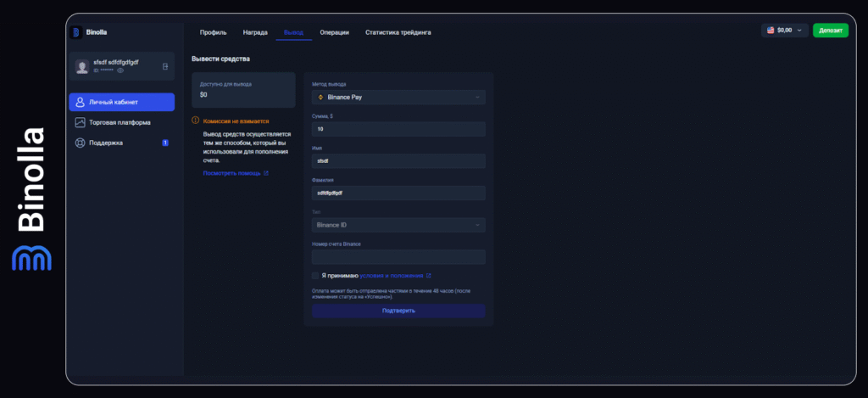Check the Я принимаю terms checkbox
This screenshot has height=398, width=868.
point(315,276)
